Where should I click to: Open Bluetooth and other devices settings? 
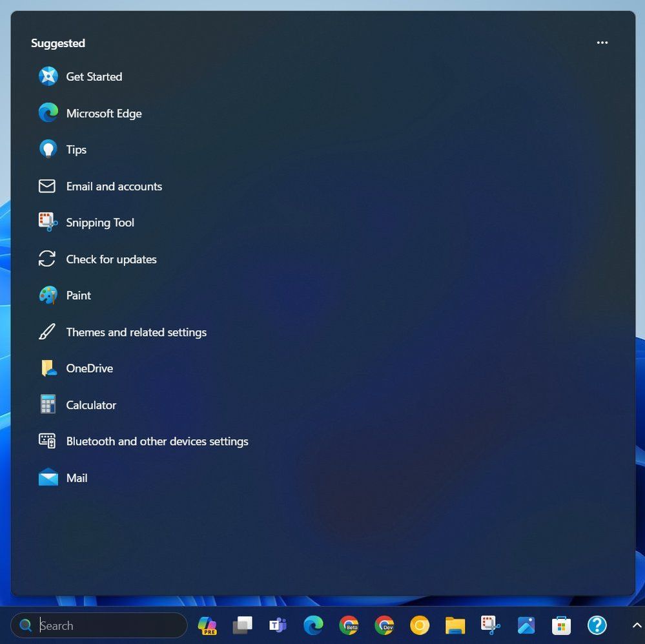coord(143,441)
